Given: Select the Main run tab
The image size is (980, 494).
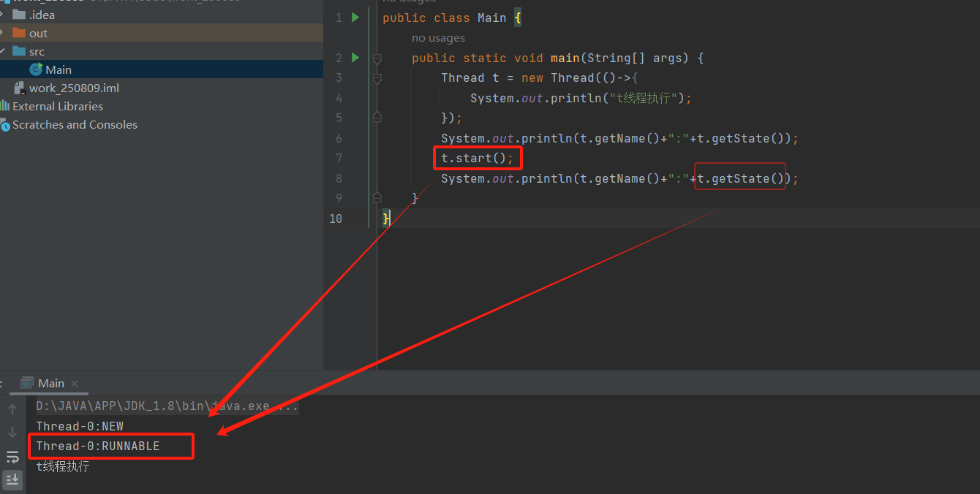Looking at the screenshot, I should (50, 383).
